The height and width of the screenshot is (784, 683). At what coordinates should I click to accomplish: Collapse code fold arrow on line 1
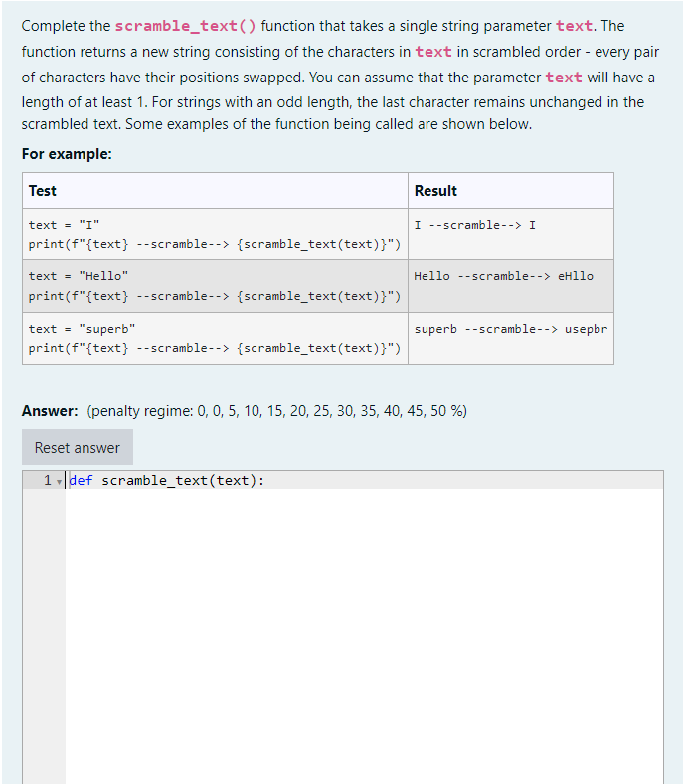[x=59, y=482]
